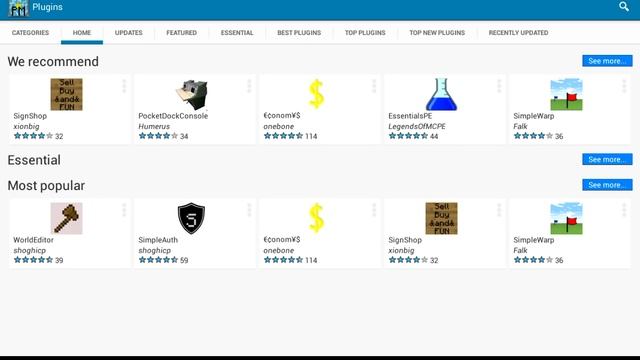Viewport: 640px width, 360px height.
Task: Click the We recommend section heading
Action: 53,62
